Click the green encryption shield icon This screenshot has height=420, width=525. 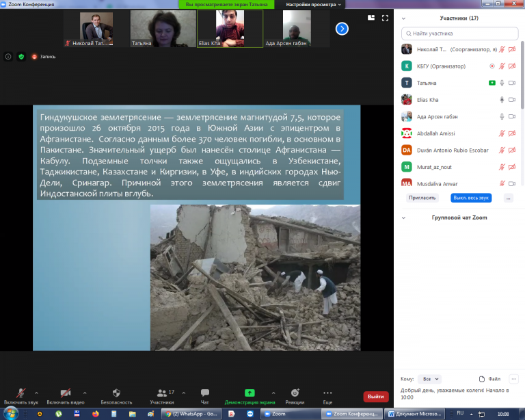coord(21,56)
